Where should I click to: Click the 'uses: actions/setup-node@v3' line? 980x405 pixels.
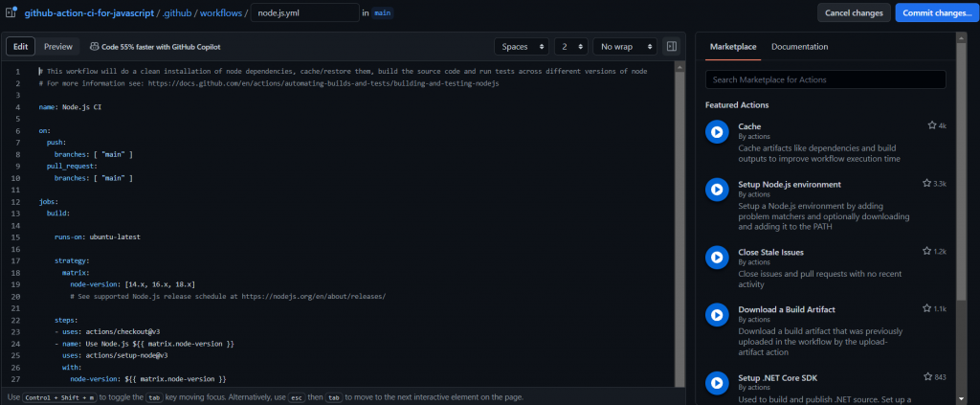(x=115, y=355)
